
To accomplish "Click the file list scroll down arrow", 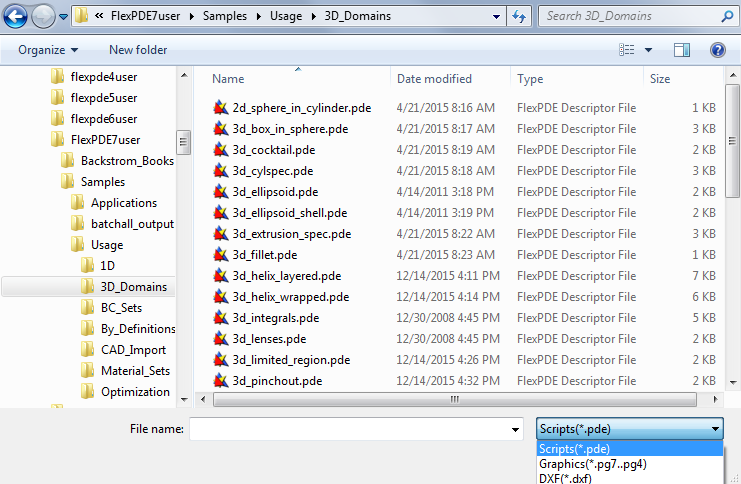I will click(x=732, y=382).
